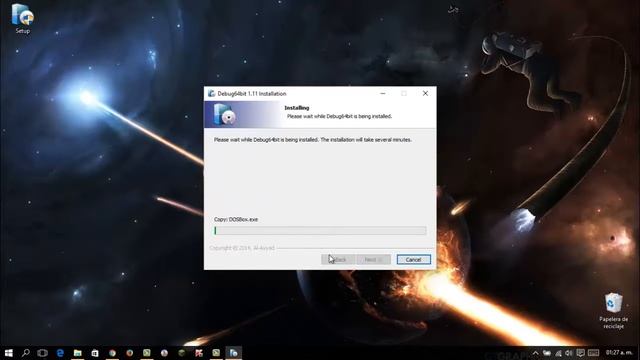Cancel the Debug64bit installation
The height and width of the screenshot is (360, 640).
point(413,260)
